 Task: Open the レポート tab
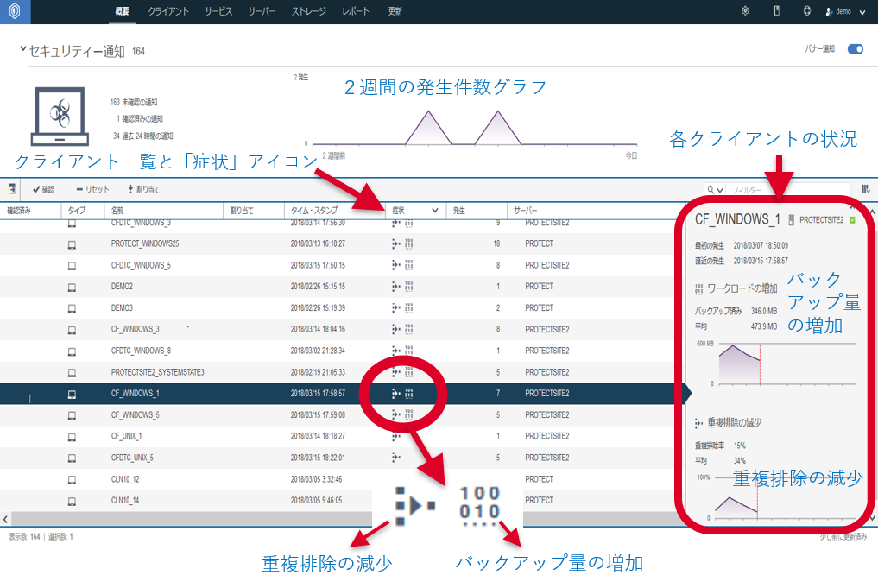356,11
